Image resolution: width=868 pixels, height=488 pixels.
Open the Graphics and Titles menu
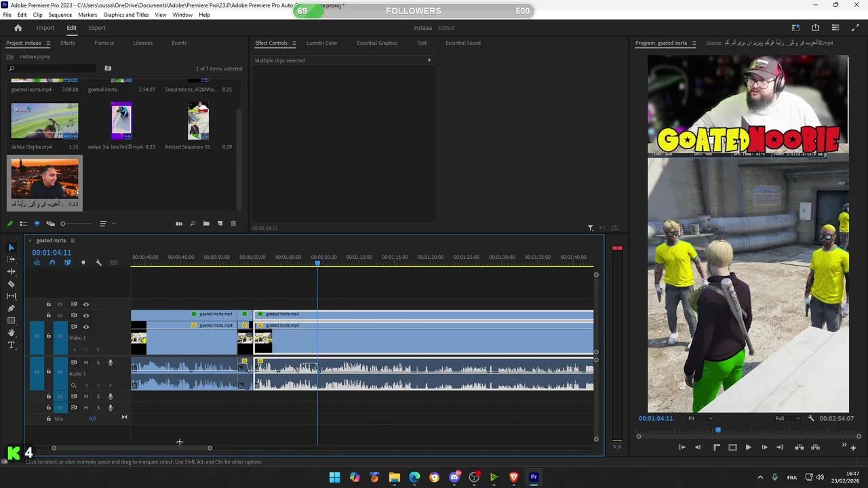pyautogui.click(x=126, y=15)
